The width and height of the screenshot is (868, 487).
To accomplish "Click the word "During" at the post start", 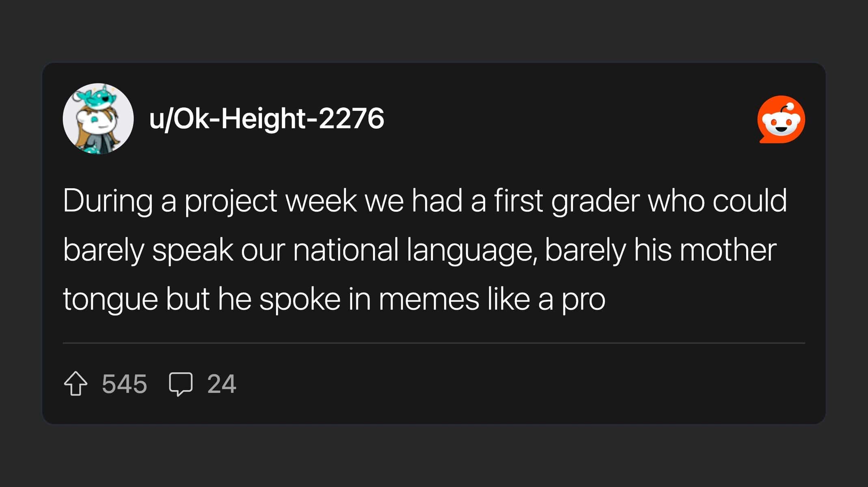I will coord(108,200).
